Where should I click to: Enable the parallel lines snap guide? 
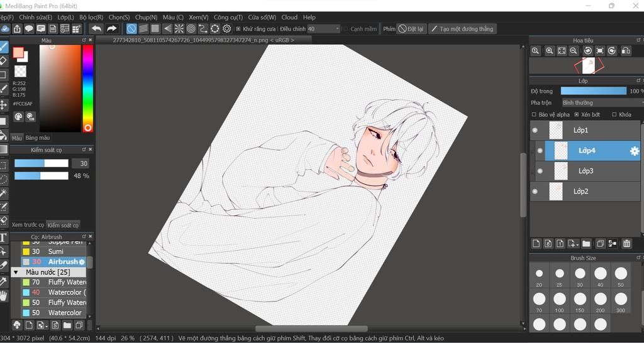(x=143, y=29)
